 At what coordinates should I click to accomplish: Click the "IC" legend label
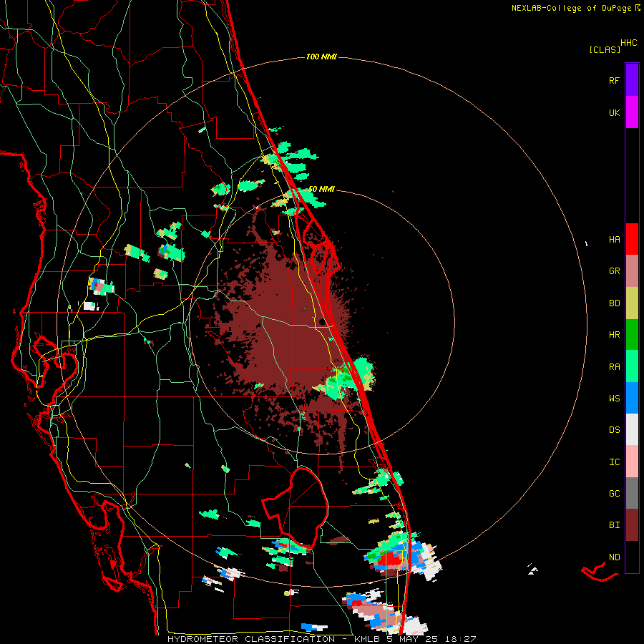point(614,462)
